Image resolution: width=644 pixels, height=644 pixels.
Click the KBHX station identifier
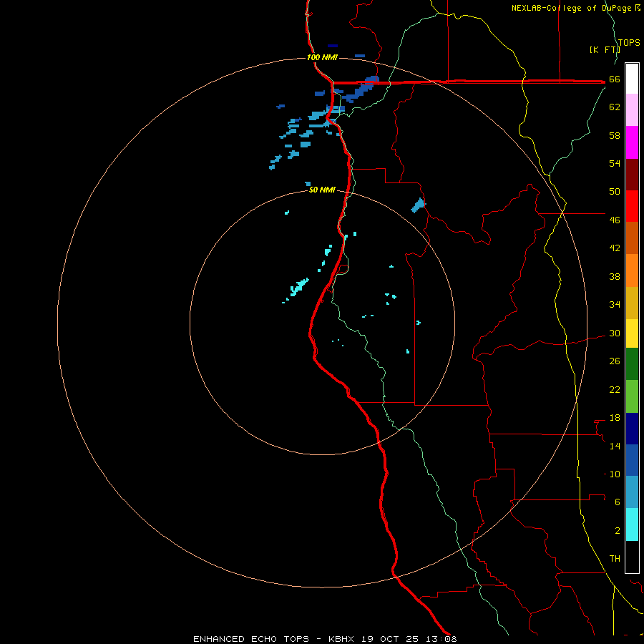[x=342, y=639]
